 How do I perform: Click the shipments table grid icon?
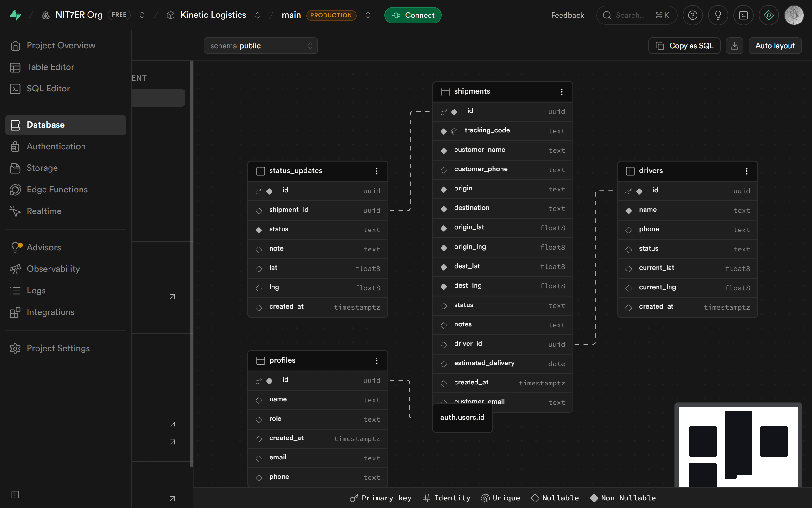[x=445, y=92]
